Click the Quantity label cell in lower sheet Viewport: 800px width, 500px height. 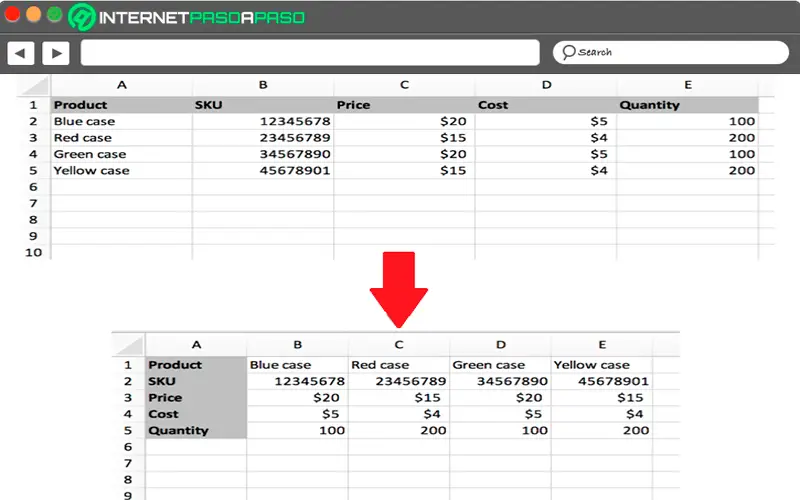click(x=196, y=431)
